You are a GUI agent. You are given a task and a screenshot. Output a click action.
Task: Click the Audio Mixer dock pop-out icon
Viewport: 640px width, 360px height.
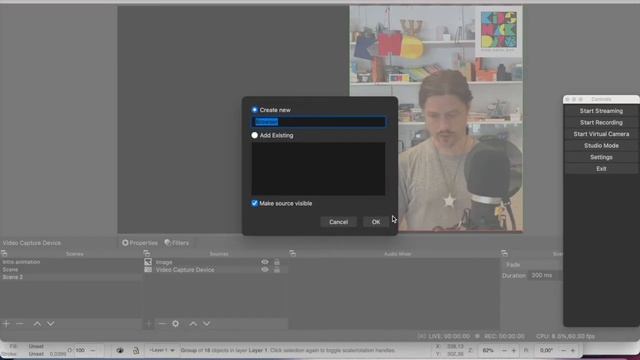tap(292, 253)
